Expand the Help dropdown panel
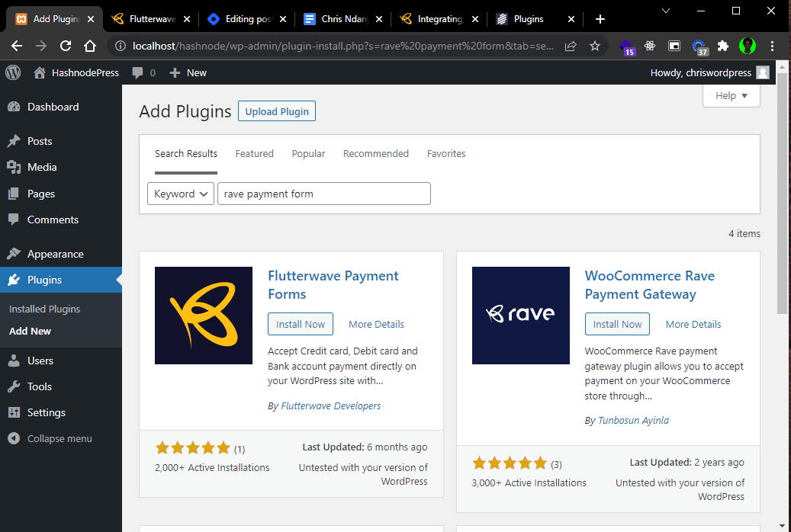The image size is (791, 532). tap(731, 96)
